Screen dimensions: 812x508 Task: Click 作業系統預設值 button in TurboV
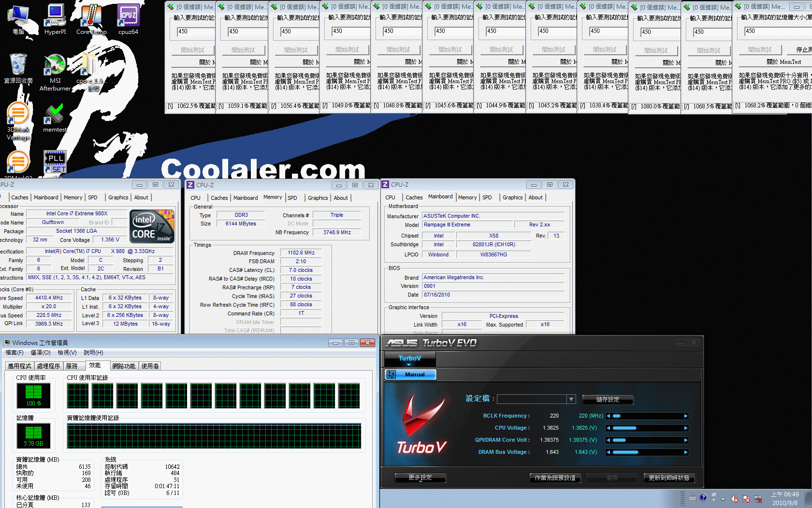(x=555, y=478)
